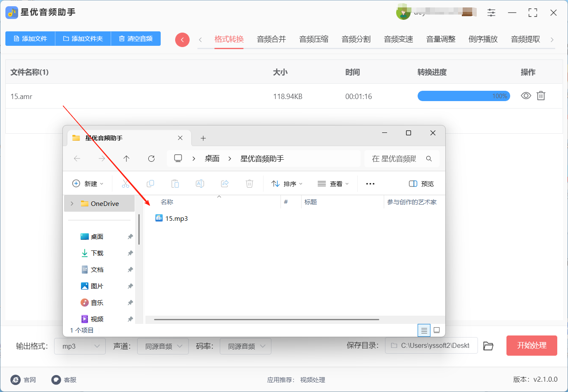Preview the 15.amr file with eye icon

pyautogui.click(x=525, y=96)
